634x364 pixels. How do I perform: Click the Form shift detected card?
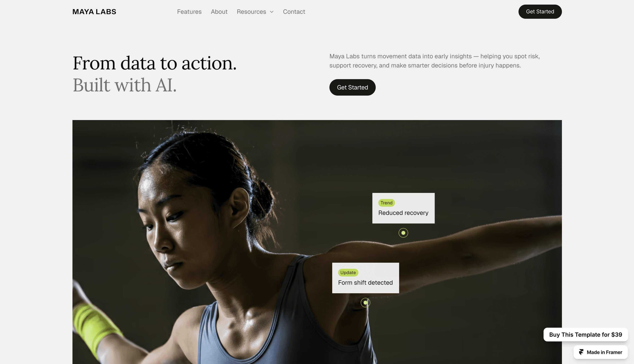click(366, 278)
